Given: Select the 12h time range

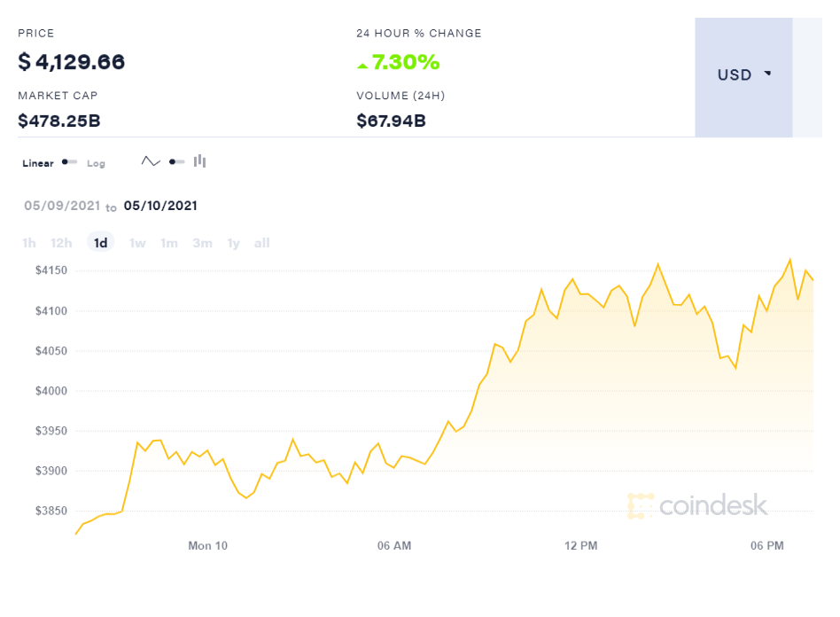Looking at the screenshot, I should point(61,244).
